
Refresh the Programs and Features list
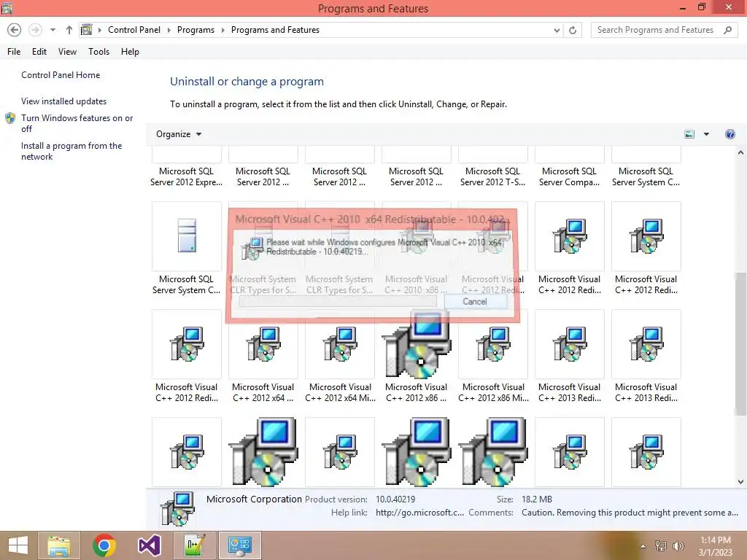point(573,30)
